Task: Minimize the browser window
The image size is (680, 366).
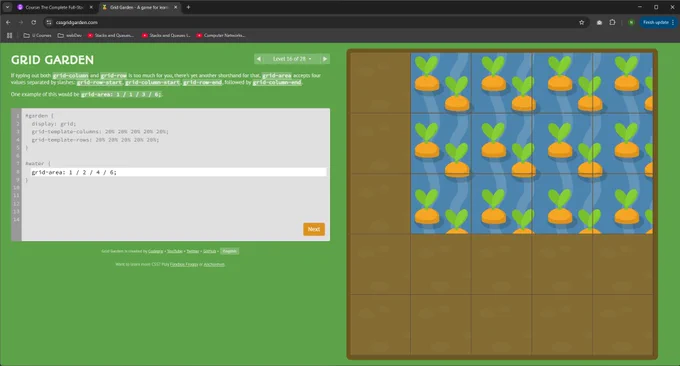Action: click(639, 7)
